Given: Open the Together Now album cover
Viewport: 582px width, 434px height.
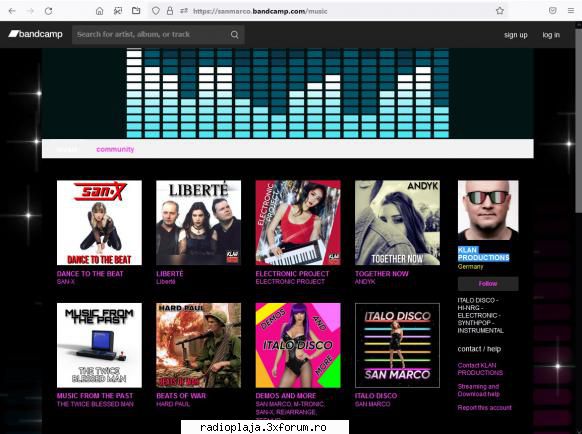Looking at the screenshot, I should point(398,223).
